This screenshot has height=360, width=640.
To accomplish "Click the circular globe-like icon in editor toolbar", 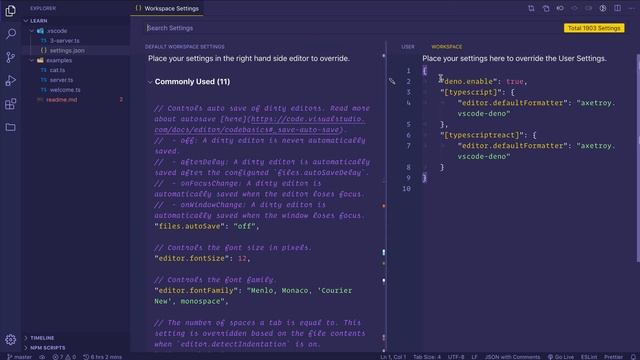I will pos(603,8).
